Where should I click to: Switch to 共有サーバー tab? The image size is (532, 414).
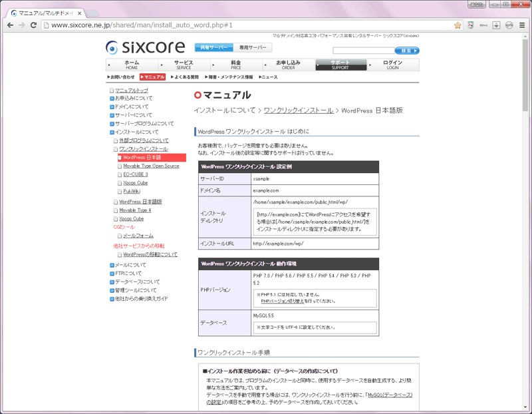(213, 47)
